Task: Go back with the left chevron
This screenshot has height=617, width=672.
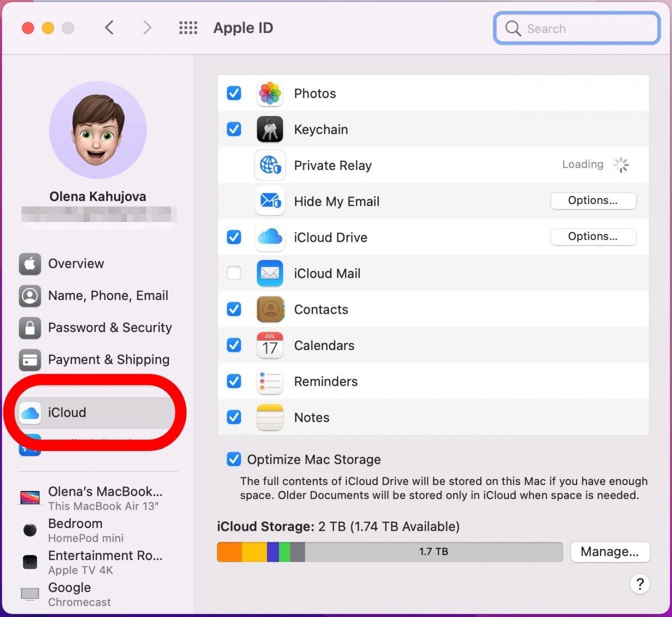Action: click(109, 28)
